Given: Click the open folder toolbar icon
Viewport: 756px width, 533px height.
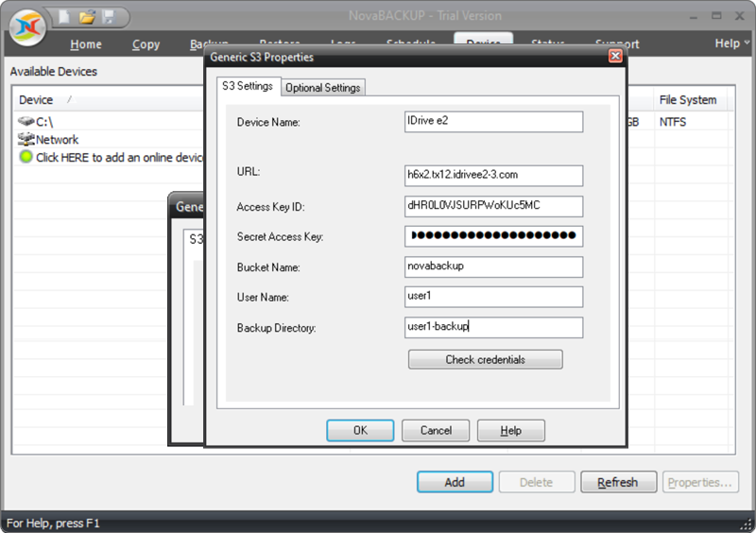Looking at the screenshot, I should pyautogui.click(x=87, y=17).
